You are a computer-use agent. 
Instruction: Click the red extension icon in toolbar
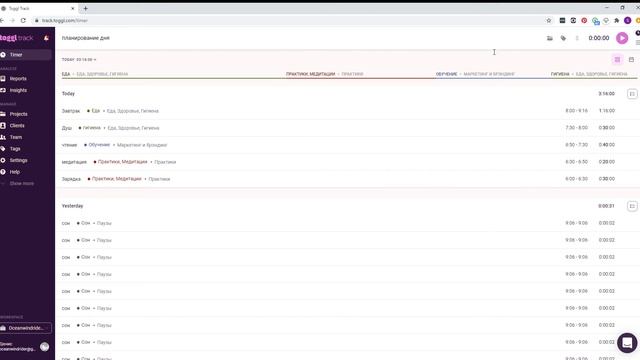tap(584, 20)
